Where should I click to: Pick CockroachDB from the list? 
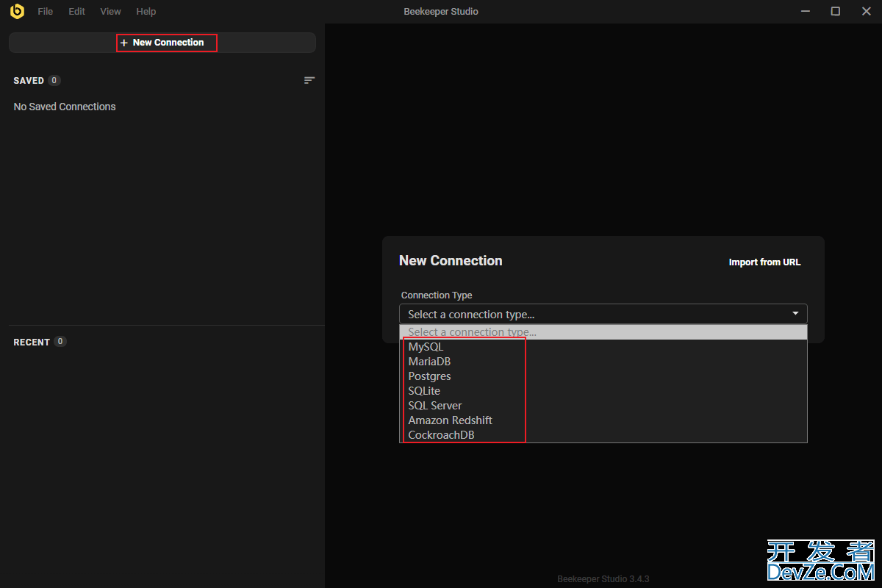(x=603, y=435)
